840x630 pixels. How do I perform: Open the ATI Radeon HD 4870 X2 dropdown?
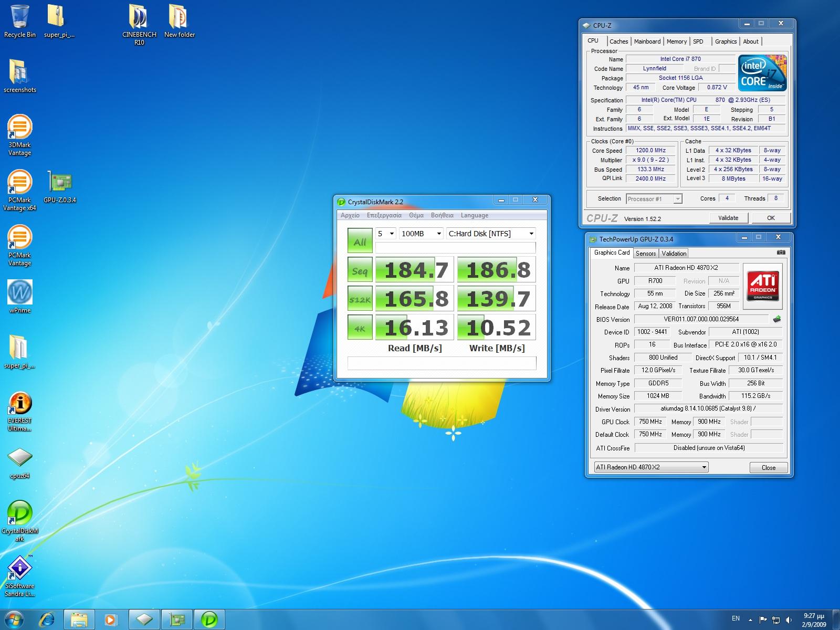pyautogui.click(x=651, y=467)
